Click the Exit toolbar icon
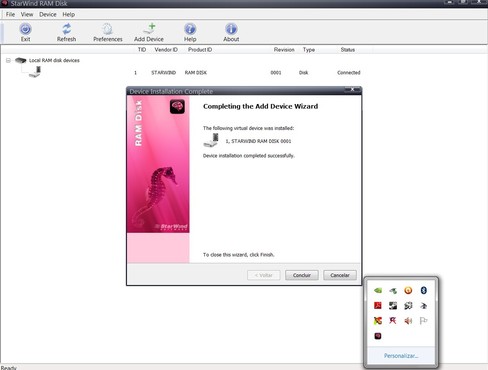Image resolution: width=488 pixels, height=370 pixels. [25, 33]
